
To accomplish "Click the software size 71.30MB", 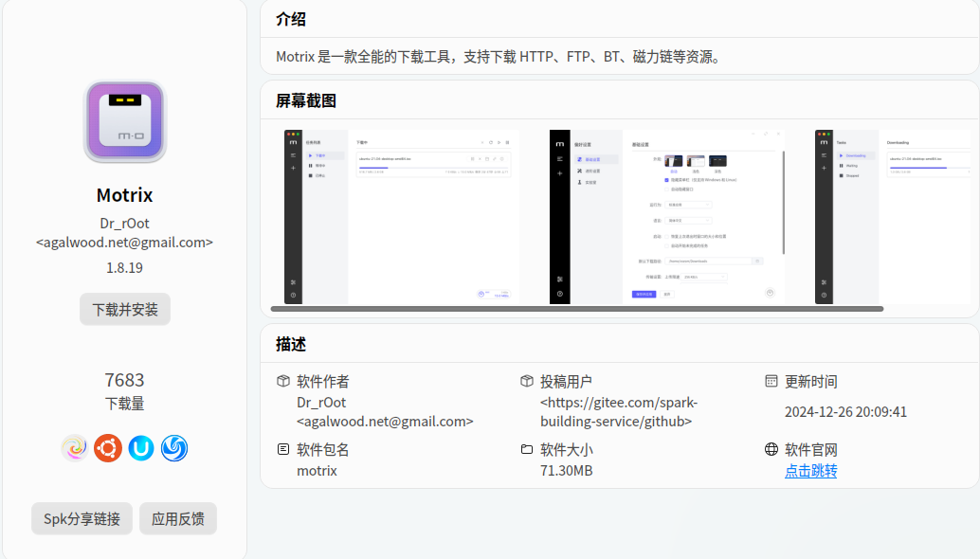I will coord(566,471).
